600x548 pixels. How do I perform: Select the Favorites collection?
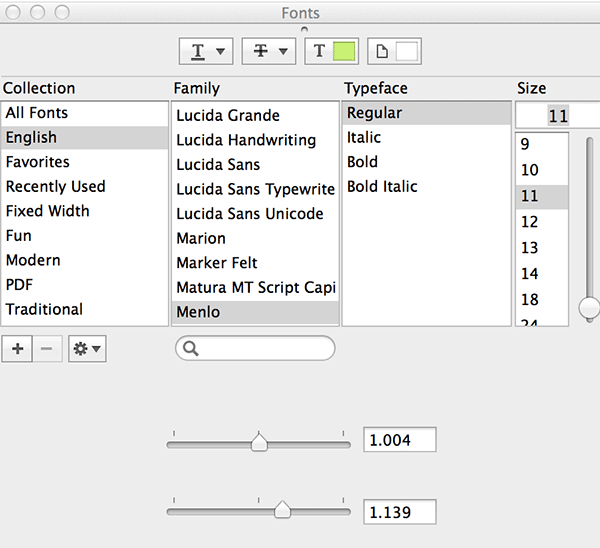pos(38,162)
